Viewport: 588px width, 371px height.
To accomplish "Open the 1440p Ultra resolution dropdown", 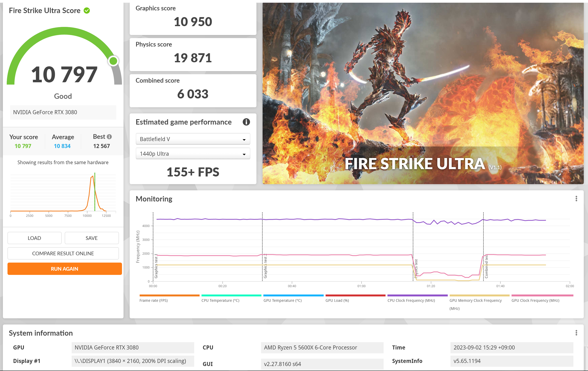I will [193, 154].
